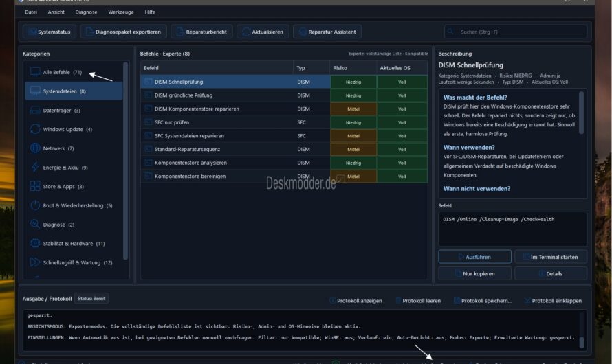Open the Hilfe menu
Image resolution: width=612 pixels, height=364 pixels.
pyautogui.click(x=150, y=12)
